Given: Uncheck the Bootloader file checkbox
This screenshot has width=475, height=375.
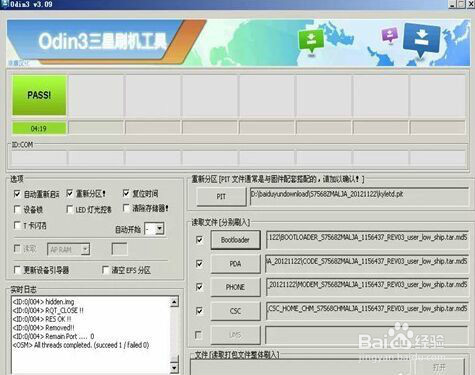Looking at the screenshot, I should [199, 240].
